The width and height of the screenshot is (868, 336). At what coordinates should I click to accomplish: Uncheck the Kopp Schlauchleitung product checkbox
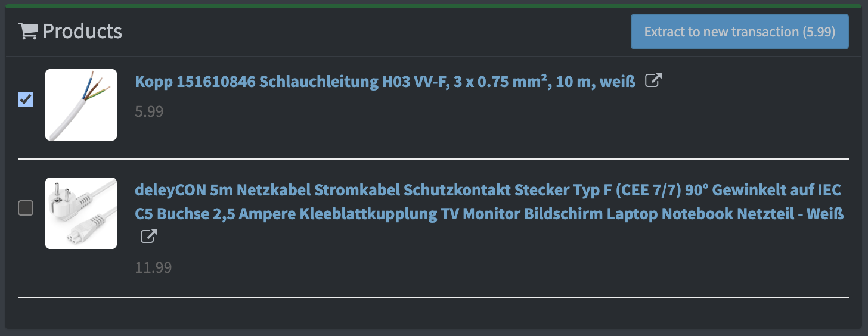26,99
